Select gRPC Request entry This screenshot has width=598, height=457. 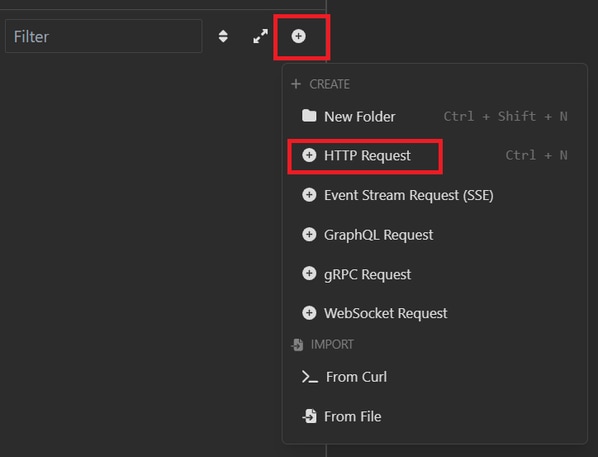tap(435, 274)
